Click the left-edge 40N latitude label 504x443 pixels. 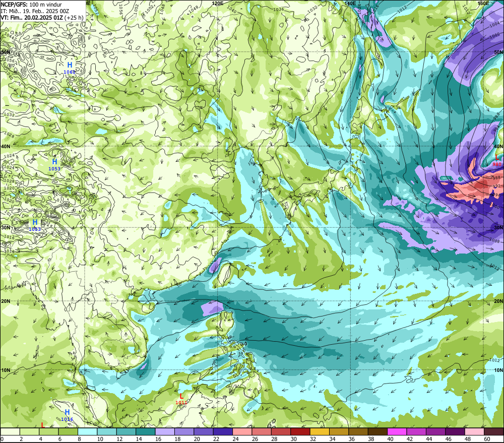[6, 146]
